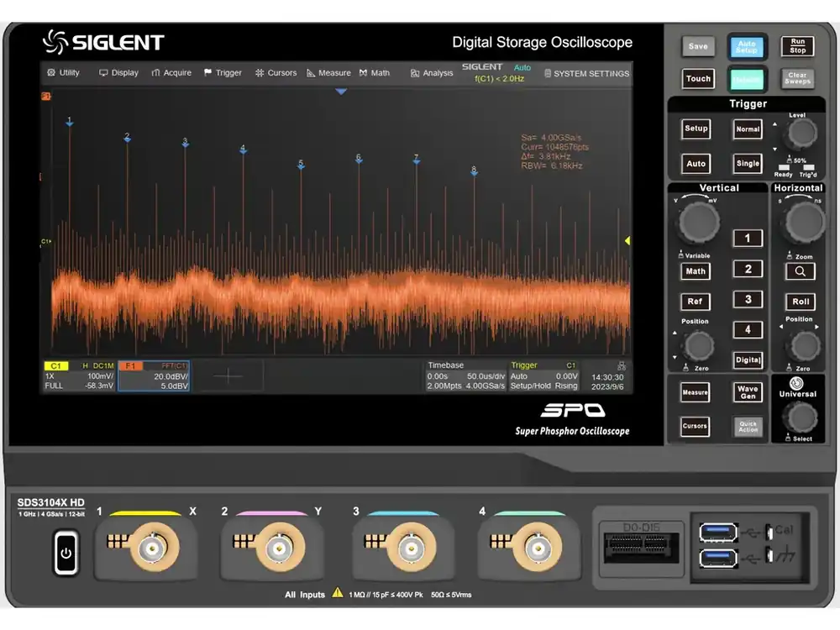Toggle channel 4 button

tap(748, 329)
